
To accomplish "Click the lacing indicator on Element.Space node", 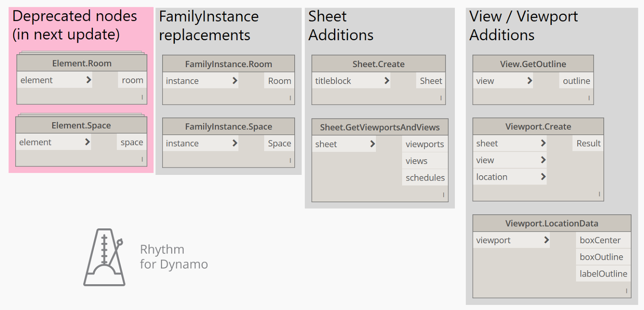I will pyautogui.click(x=142, y=159).
